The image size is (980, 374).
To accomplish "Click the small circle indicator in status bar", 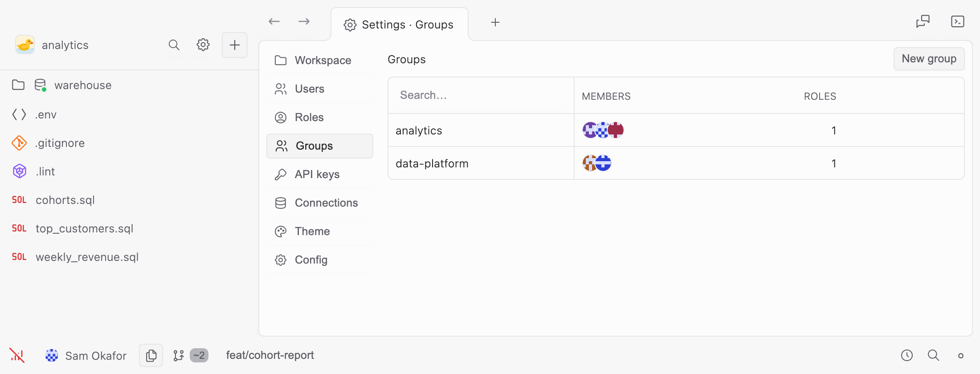I will click(x=961, y=356).
